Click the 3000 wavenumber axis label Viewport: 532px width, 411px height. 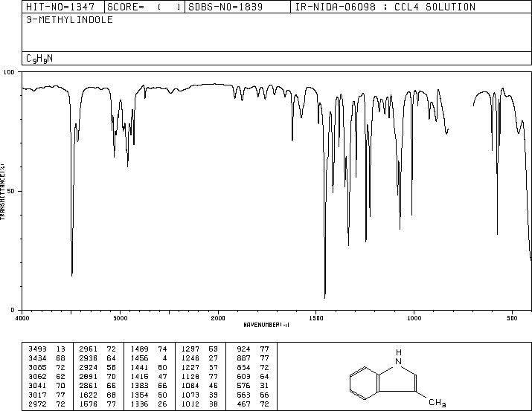tap(120, 318)
